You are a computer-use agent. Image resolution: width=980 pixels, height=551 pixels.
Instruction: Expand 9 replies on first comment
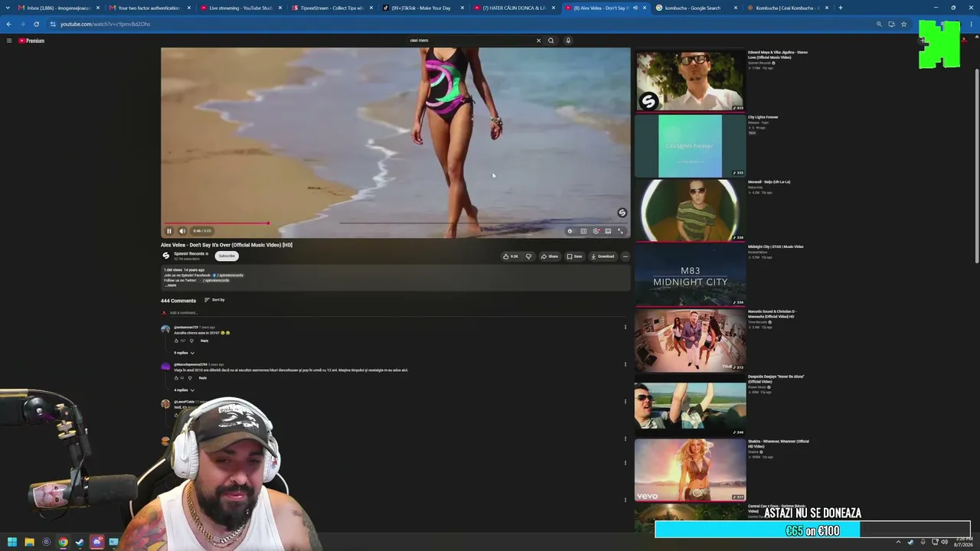tap(185, 353)
